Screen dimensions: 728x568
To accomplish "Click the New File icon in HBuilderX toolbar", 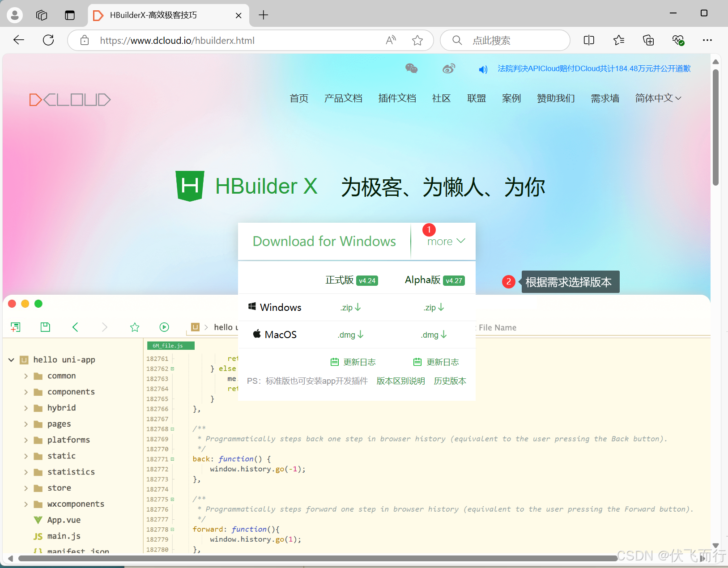I will [16, 327].
